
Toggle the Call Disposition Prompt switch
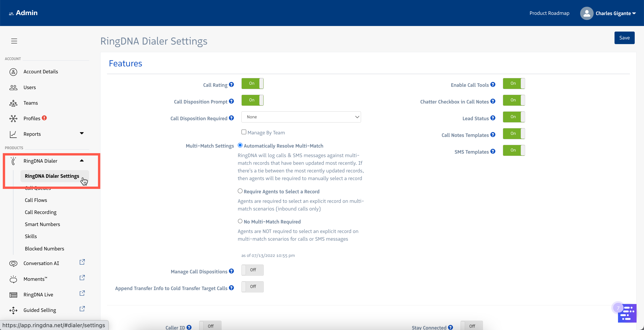click(x=252, y=100)
